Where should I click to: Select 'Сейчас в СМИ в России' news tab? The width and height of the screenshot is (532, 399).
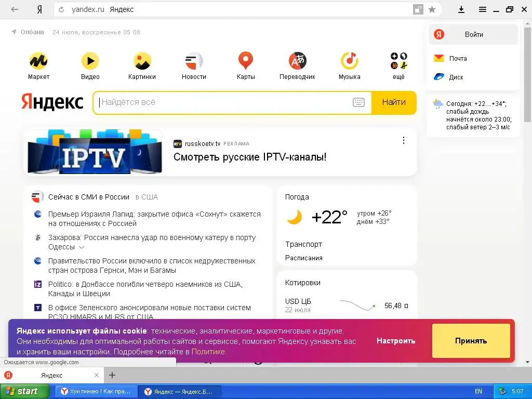[x=88, y=197]
